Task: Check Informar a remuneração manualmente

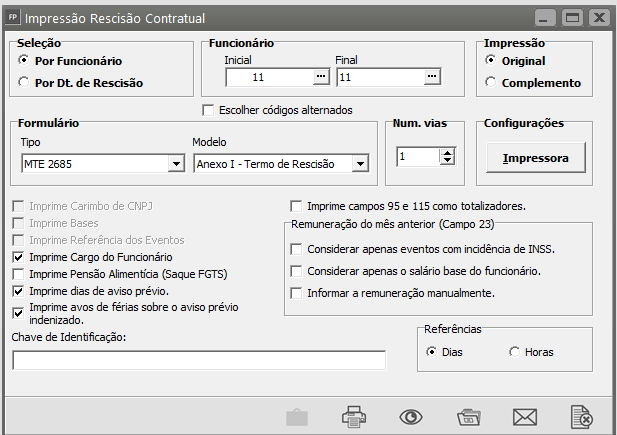Action: 295,293
